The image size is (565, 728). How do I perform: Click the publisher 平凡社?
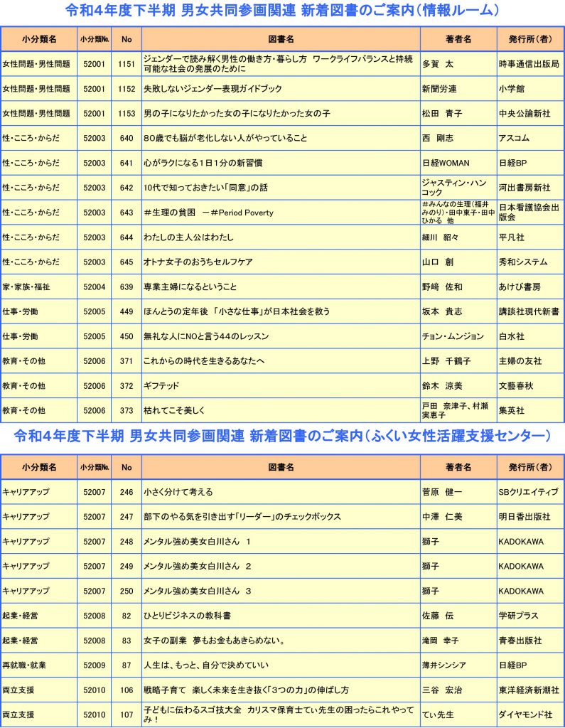point(512,237)
